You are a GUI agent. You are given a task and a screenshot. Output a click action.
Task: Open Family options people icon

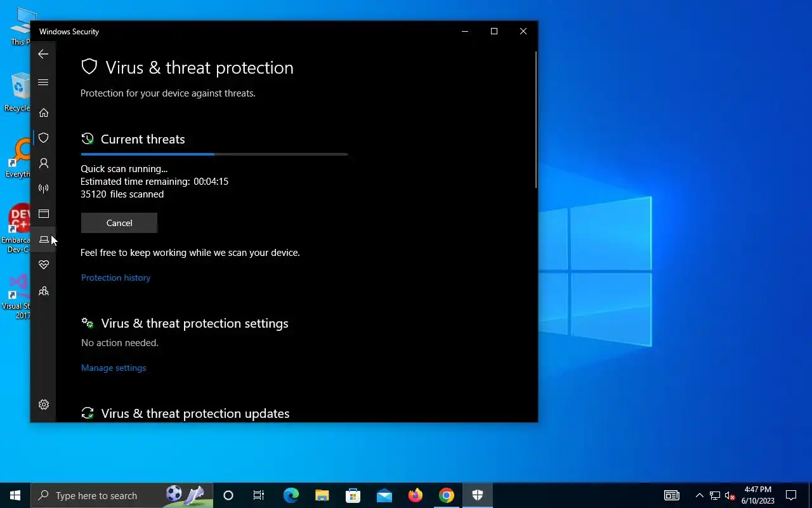(43, 291)
